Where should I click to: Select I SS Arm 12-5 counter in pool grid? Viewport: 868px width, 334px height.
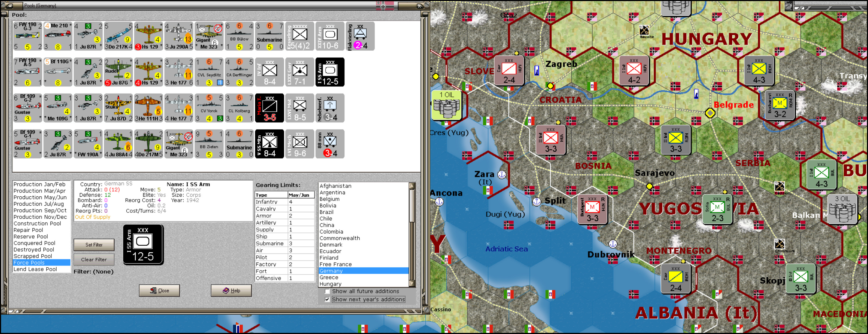330,72
